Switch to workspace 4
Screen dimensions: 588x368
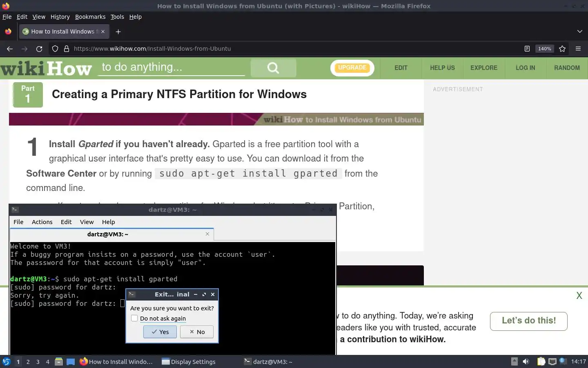point(47,361)
